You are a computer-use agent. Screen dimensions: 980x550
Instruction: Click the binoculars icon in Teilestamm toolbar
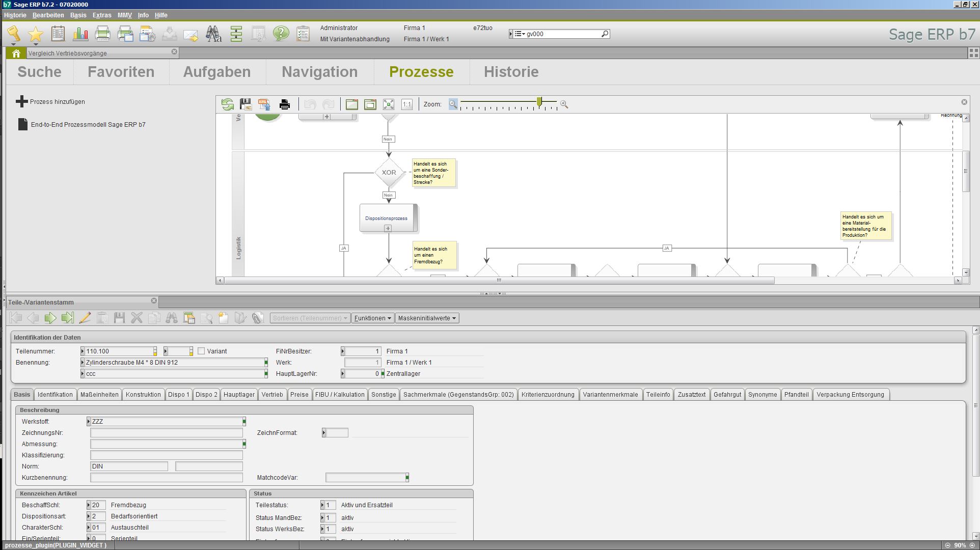click(x=172, y=318)
